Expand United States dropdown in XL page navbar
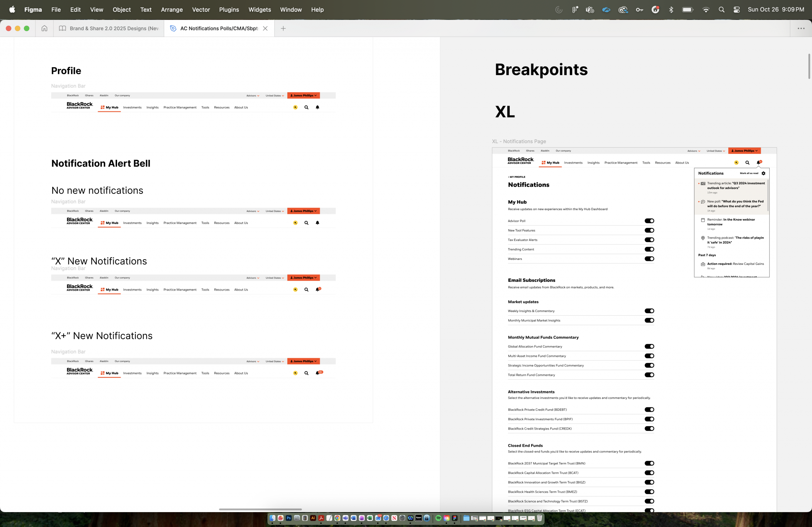 (x=716, y=151)
